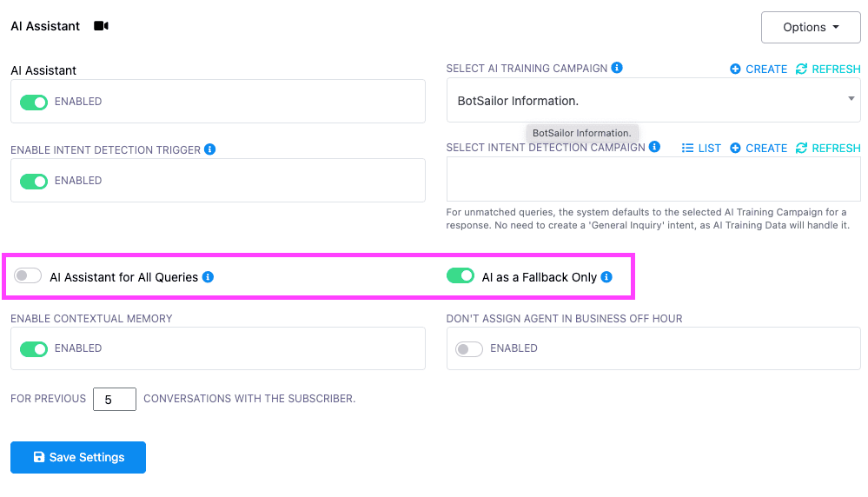Viewport: 868px width, 497px height.
Task: Open the intent detection campaign List link
Action: coord(701,148)
